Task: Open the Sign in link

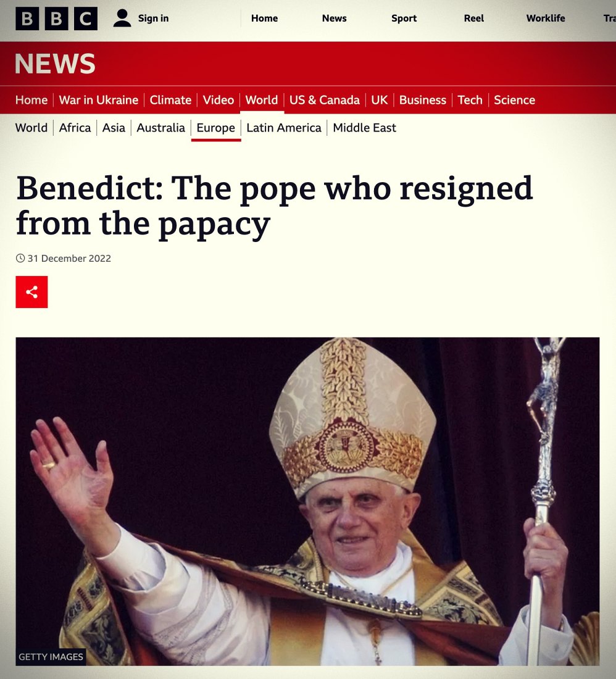Action: coord(153,18)
